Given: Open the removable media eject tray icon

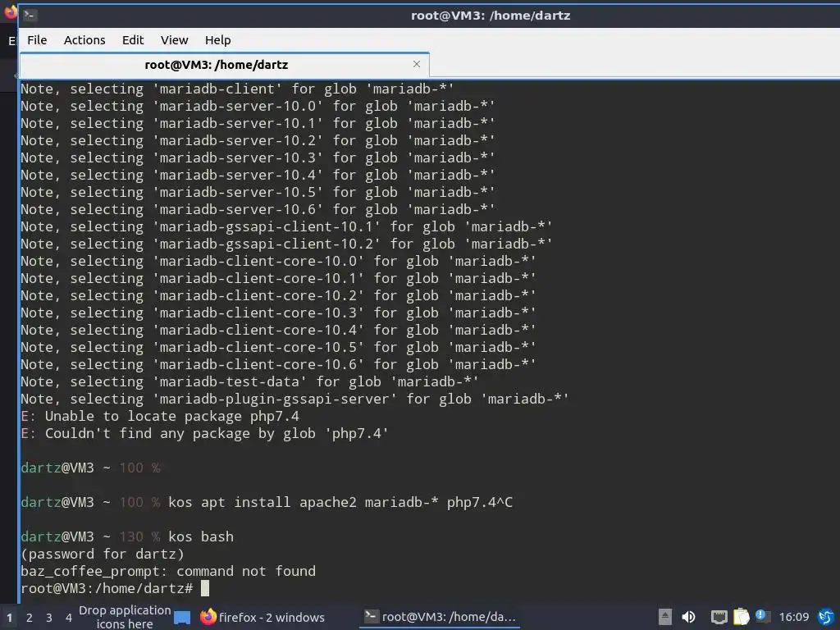Looking at the screenshot, I should [x=664, y=617].
